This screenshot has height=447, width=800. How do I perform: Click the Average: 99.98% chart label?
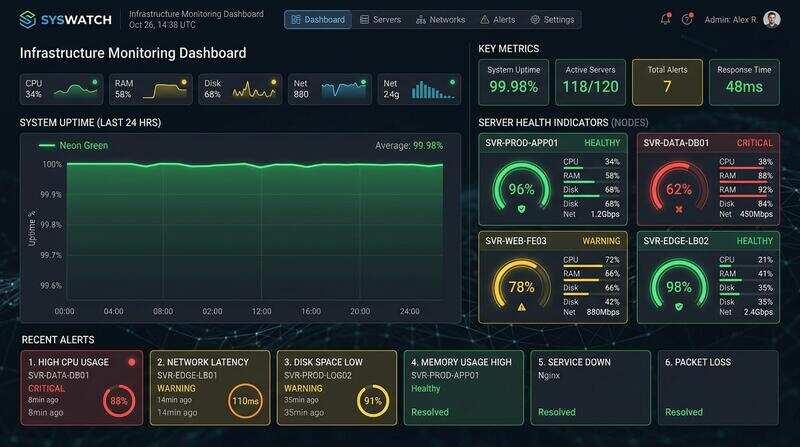point(409,145)
